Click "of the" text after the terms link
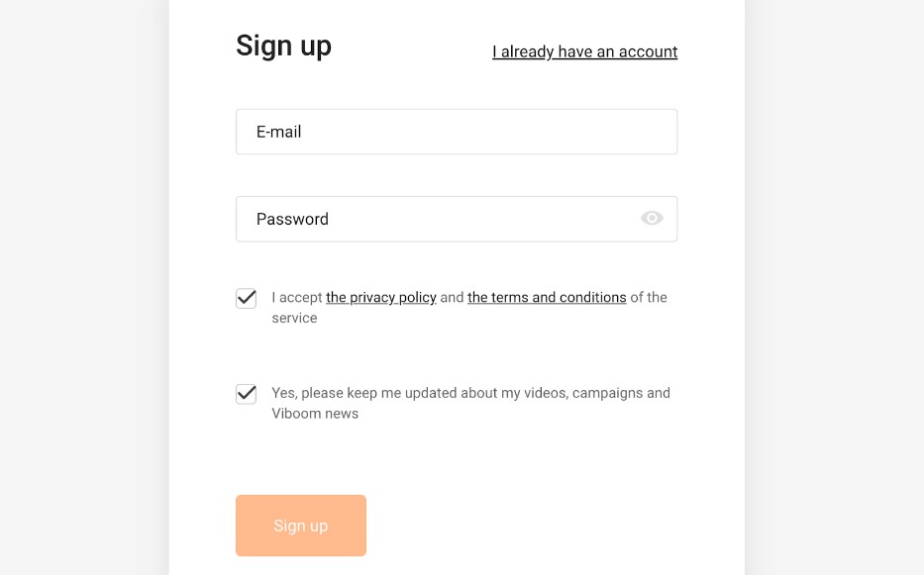Viewport: 924px width, 575px height. pyautogui.click(x=649, y=297)
